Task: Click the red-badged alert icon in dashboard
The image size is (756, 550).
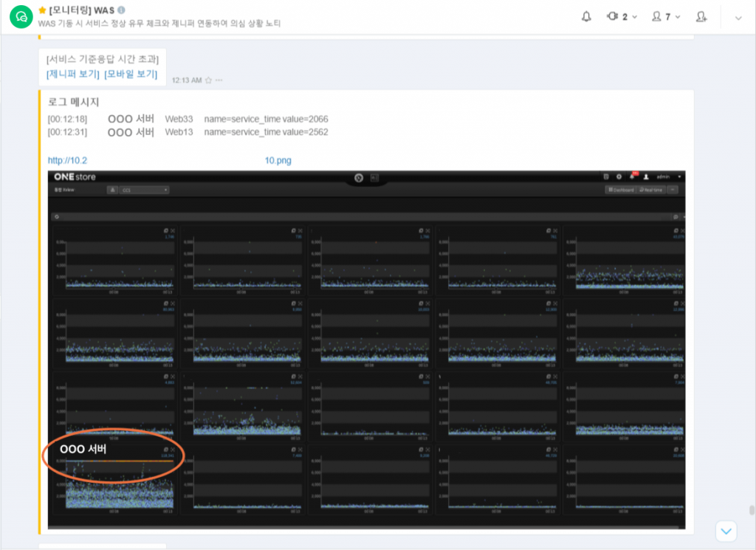Action: 631,177
